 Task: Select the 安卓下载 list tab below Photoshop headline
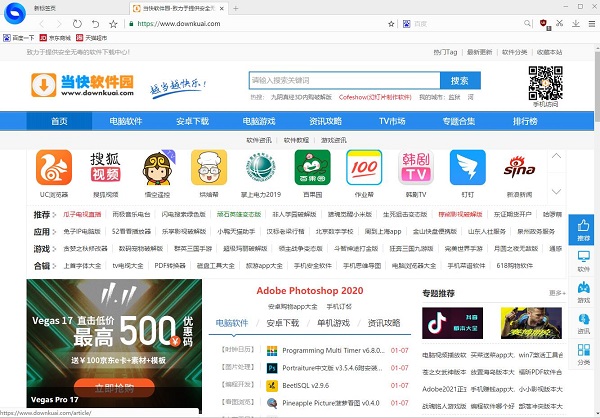(x=282, y=323)
